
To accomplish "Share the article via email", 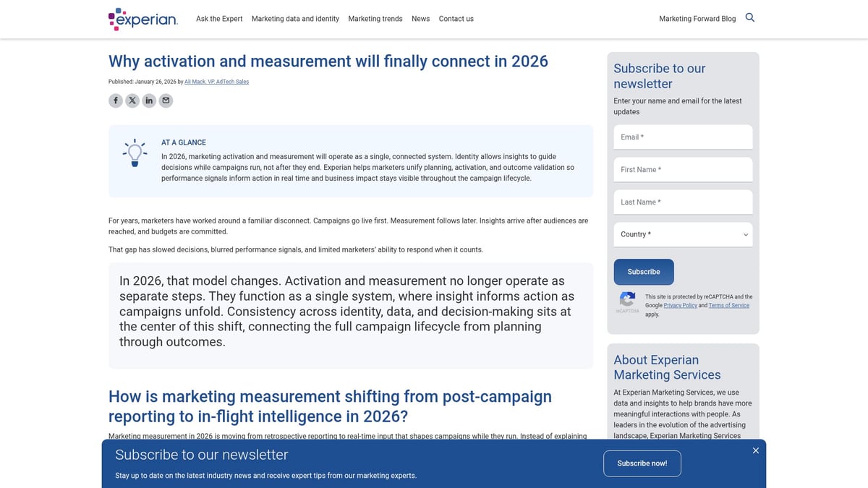I will pyautogui.click(x=166, y=100).
